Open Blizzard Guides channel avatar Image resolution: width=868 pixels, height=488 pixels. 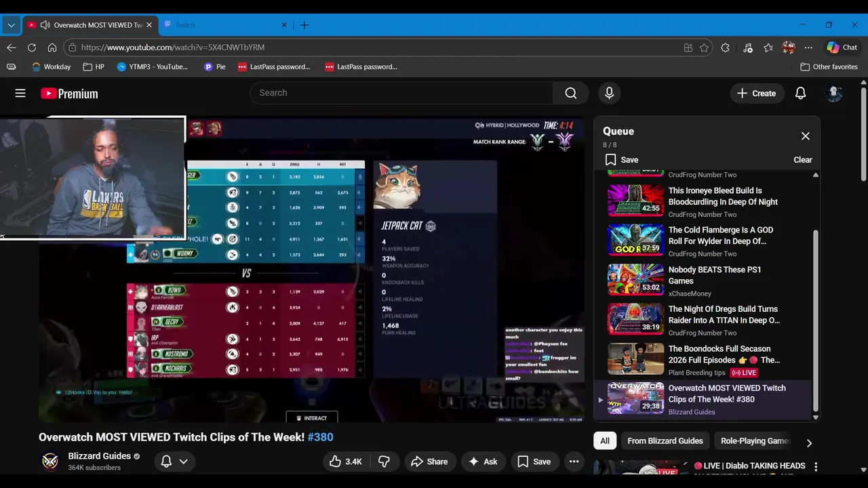[50, 462]
